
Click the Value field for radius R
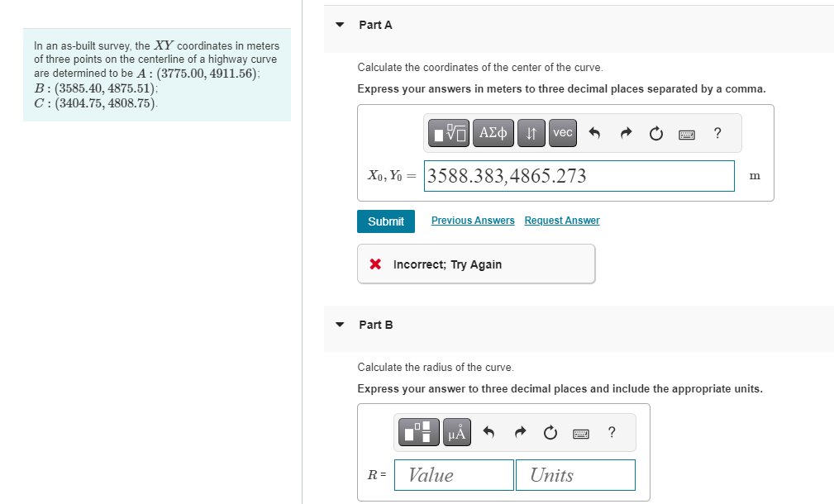click(453, 474)
